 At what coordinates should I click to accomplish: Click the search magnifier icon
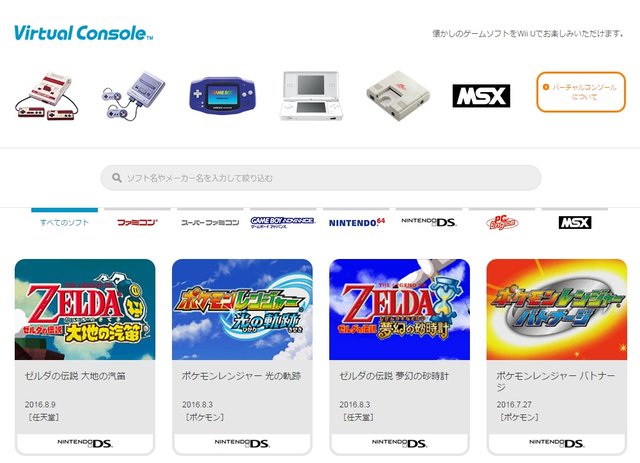pos(117,178)
